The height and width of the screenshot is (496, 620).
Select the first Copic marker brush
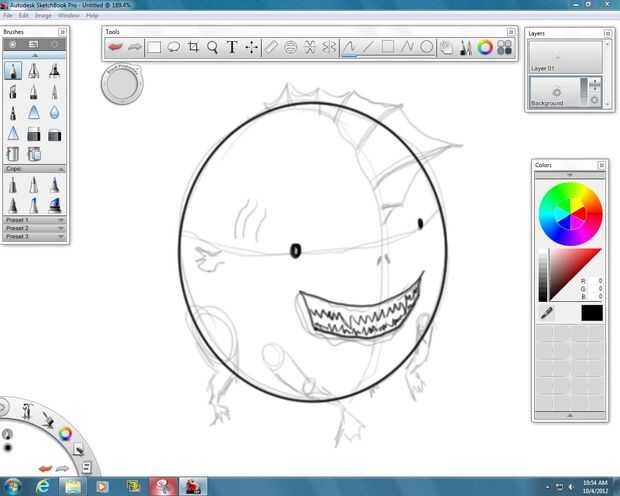click(13, 185)
